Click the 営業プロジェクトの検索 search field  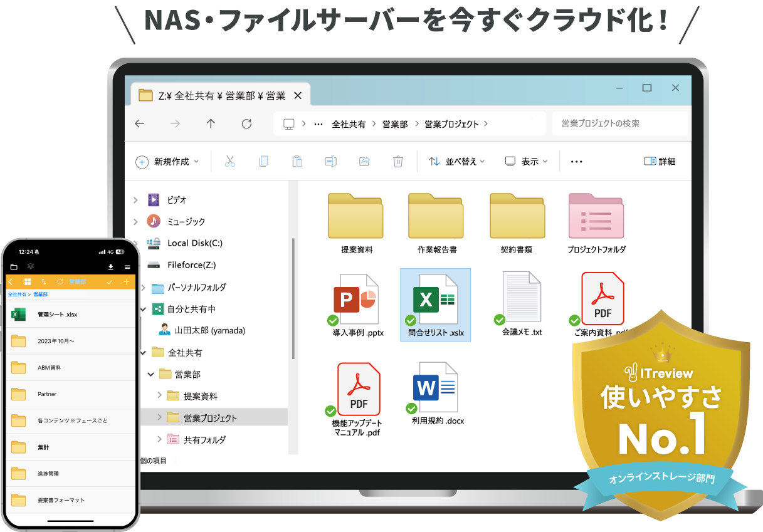(618, 123)
